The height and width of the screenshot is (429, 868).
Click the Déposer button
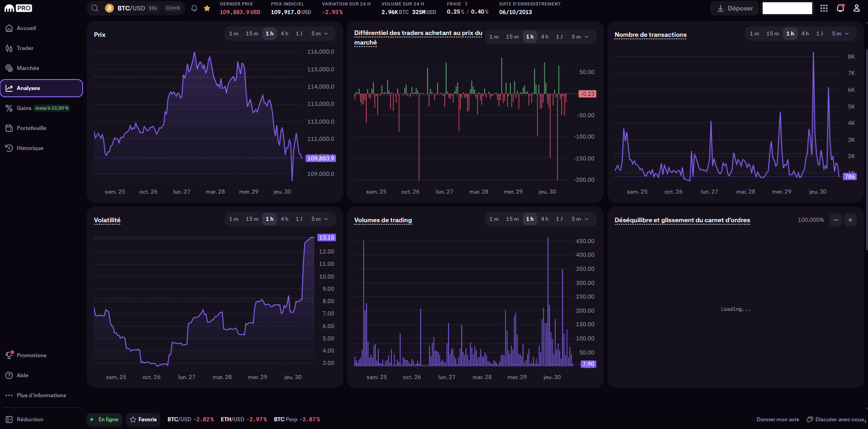734,8
